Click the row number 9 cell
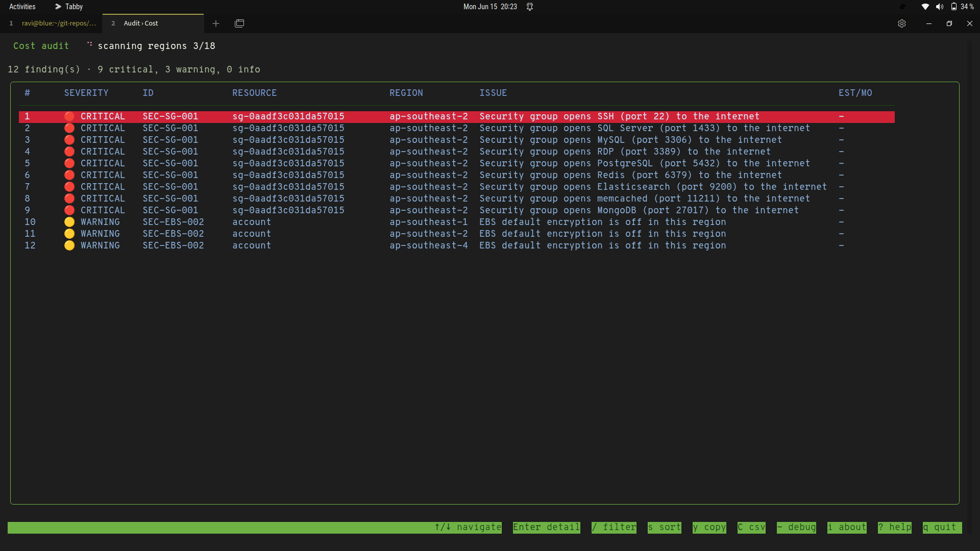The image size is (980, 551). click(28, 211)
